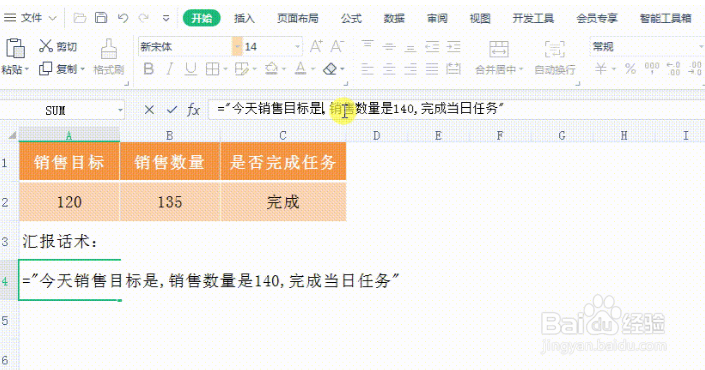Image resolution: width=705 pixels, height=370 pixels.
Task: Align text right horizontally
Action: pyautogui.click(x=410, y=69)
